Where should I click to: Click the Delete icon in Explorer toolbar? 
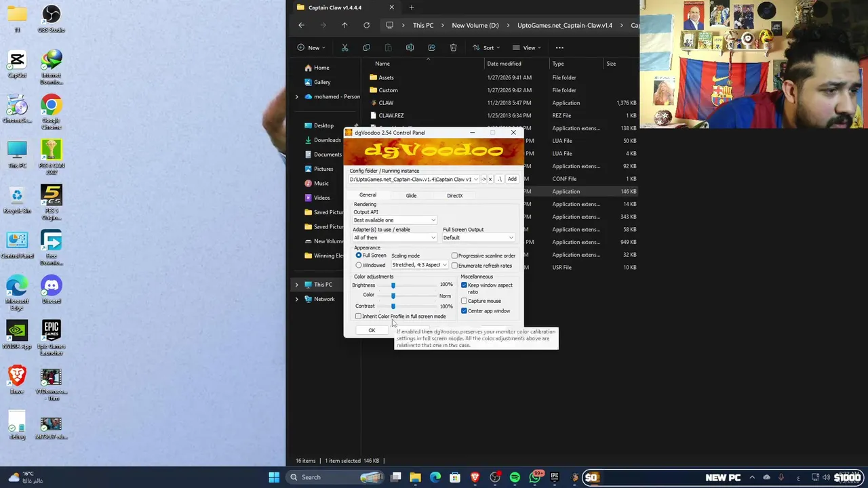[x=453, y=47]
